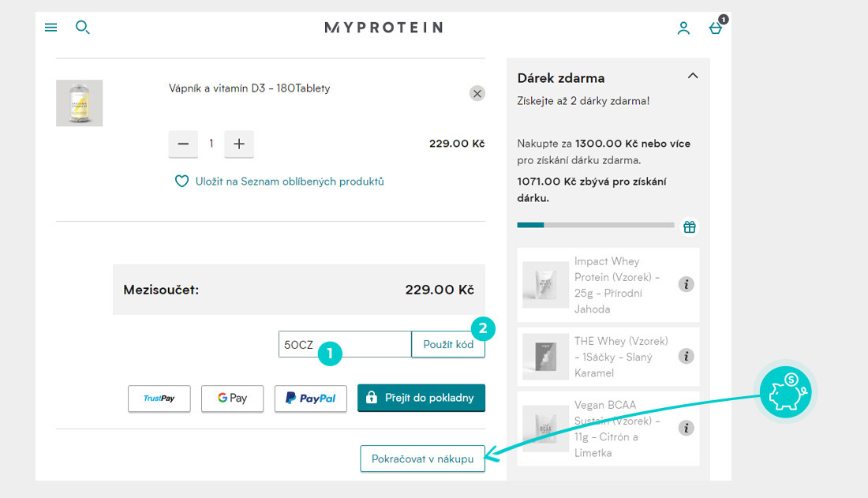
Task: Show info for THE Whey sample
Action: click(x=686, y=356)
